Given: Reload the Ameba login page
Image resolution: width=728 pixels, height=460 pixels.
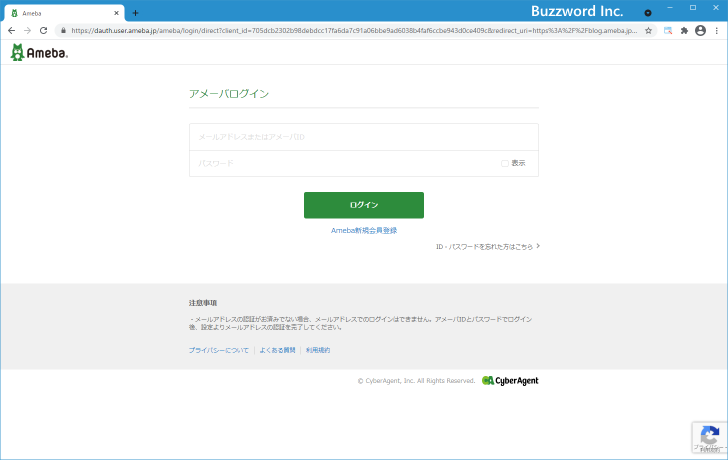Looking at the screenshot, I should pyautogui.click(x=44, y=31).
